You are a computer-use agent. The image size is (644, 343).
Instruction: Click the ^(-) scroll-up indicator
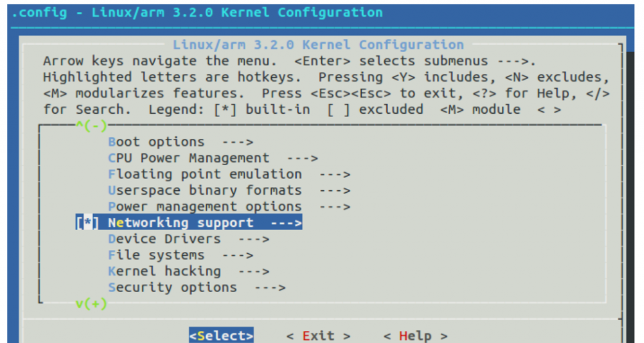point(91,125)
